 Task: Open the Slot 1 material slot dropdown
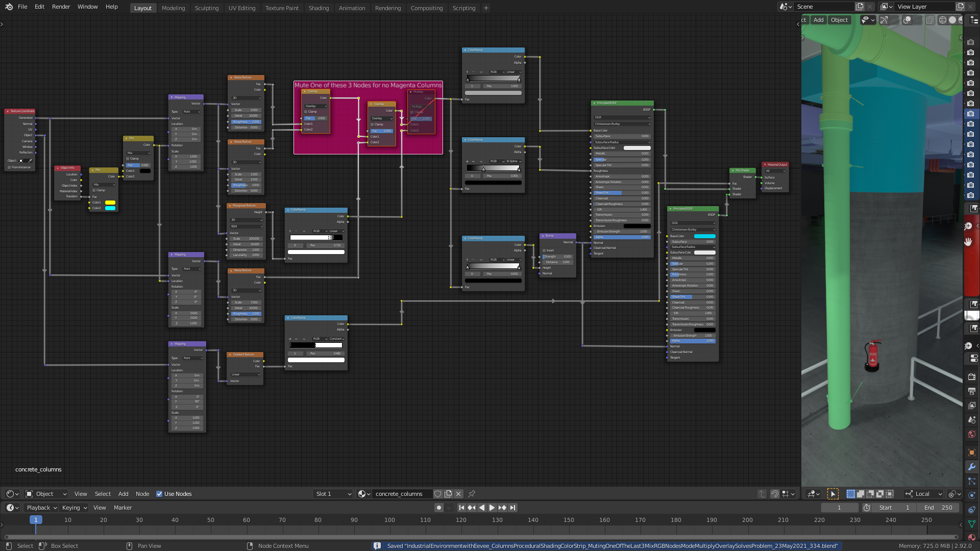[333, 494]
